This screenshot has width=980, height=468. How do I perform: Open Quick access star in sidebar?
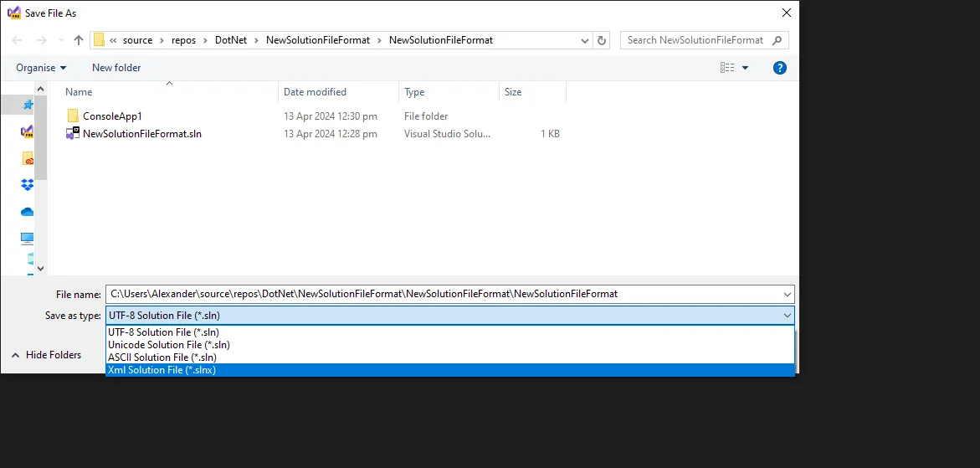pyautogui.click(x=28, y=105)
